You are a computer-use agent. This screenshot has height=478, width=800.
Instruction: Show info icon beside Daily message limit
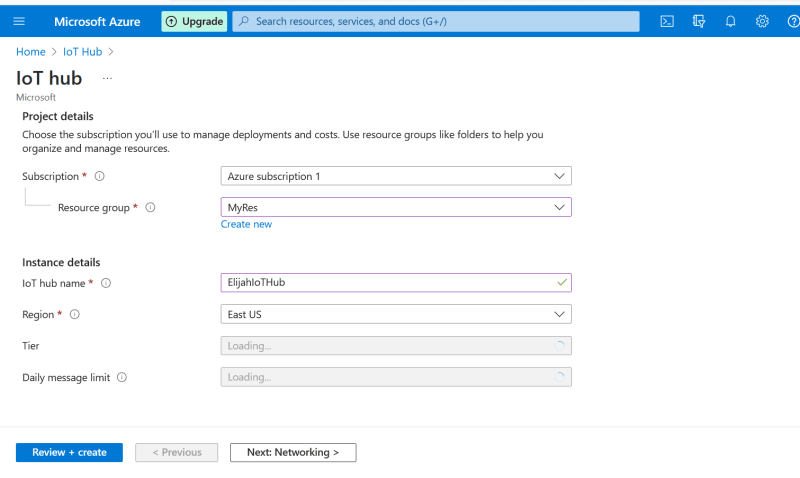(121, 378)
